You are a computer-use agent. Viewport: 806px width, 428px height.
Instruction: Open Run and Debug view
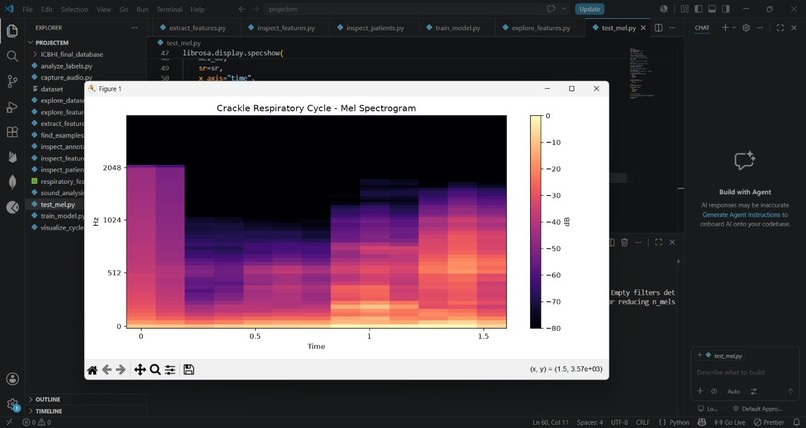[12, 107]
